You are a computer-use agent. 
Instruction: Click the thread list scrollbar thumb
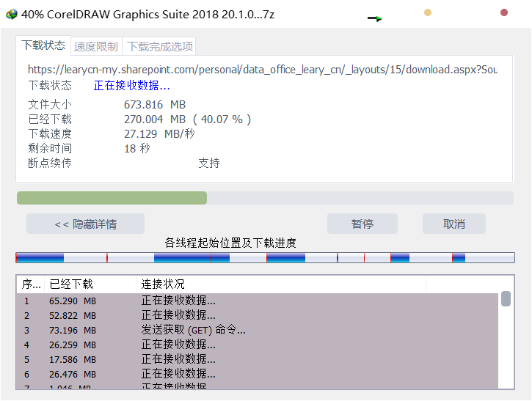click(506, 298)
